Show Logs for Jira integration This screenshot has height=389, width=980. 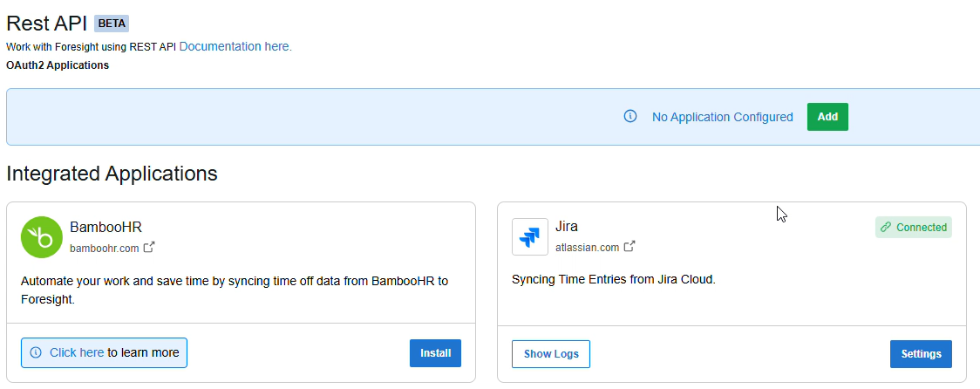551,354
